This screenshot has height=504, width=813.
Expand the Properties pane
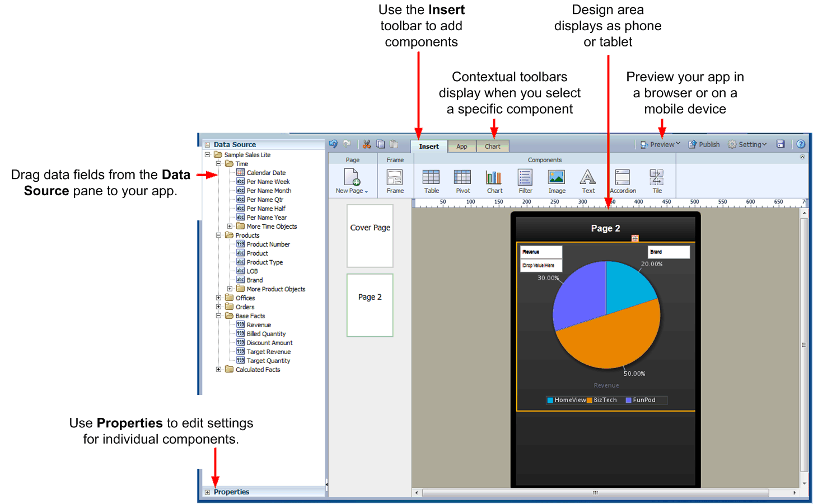(207, 493)
